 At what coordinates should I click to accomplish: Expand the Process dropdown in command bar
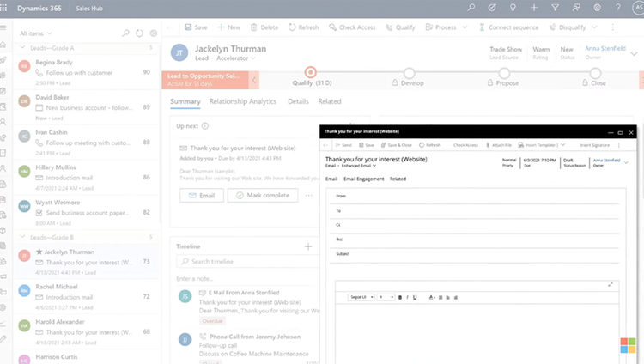[x=465, y=27]
